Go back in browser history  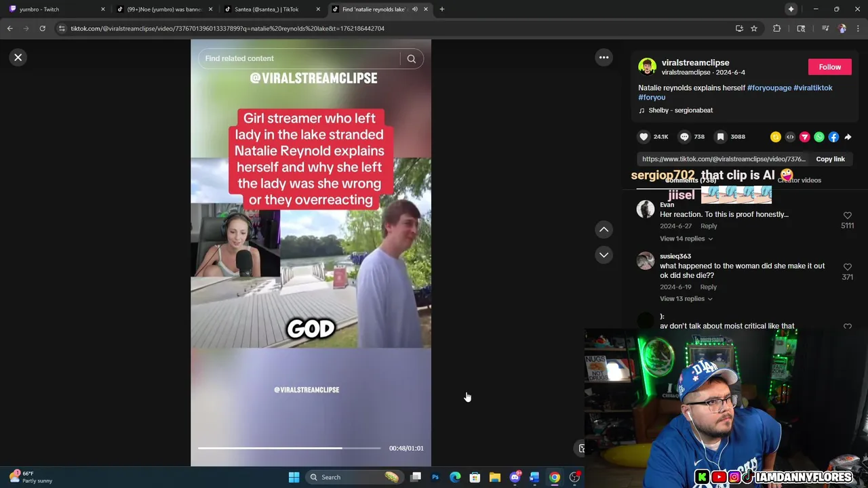click(x=9, y=28)
